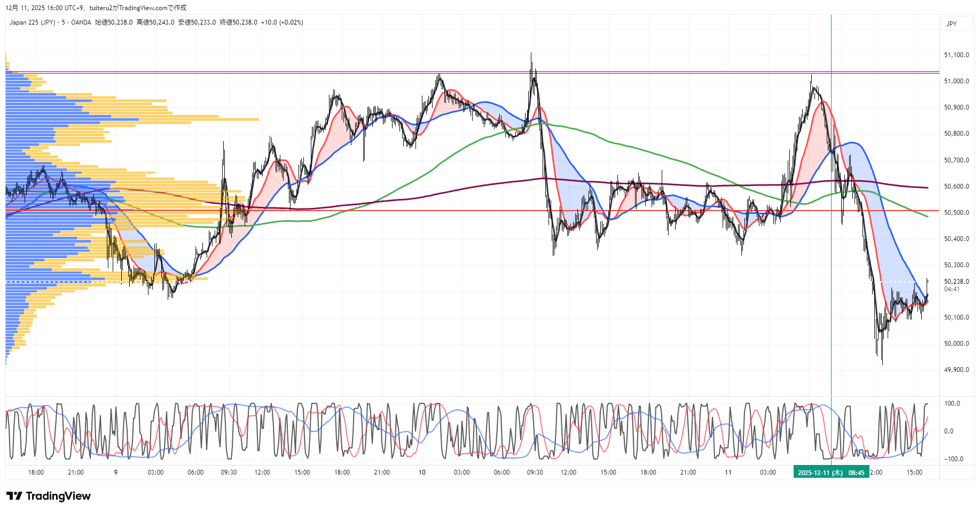This screenshot has height=512, width=980.
Task: Click the 安値50,233.0 low value
Action: 197,22
